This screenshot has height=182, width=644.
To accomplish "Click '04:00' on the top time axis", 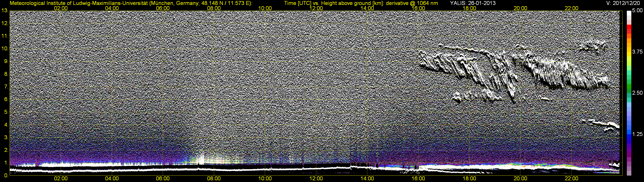I will click(112, 8).
